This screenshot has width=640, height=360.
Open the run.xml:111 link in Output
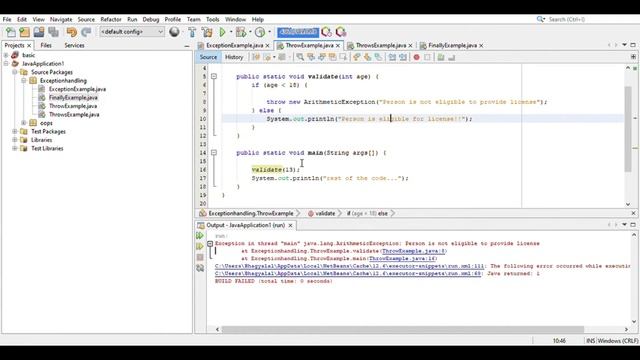(349, 266)
